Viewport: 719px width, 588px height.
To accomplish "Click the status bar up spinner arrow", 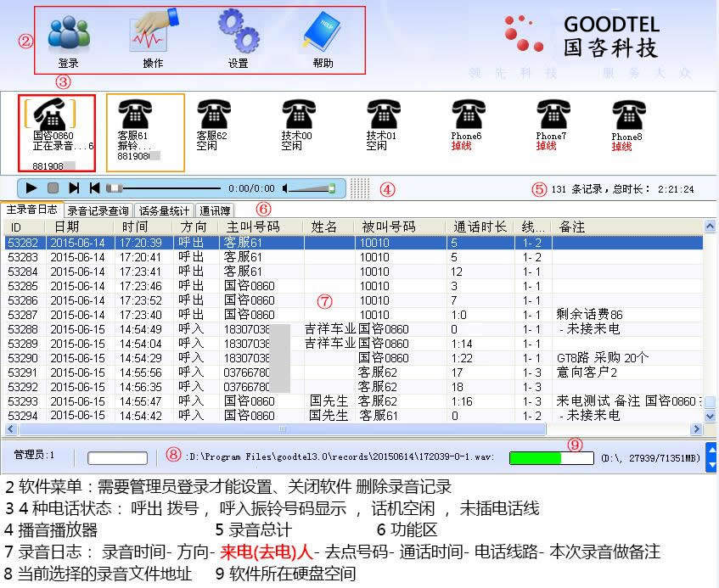I will (x=712, y=450).
